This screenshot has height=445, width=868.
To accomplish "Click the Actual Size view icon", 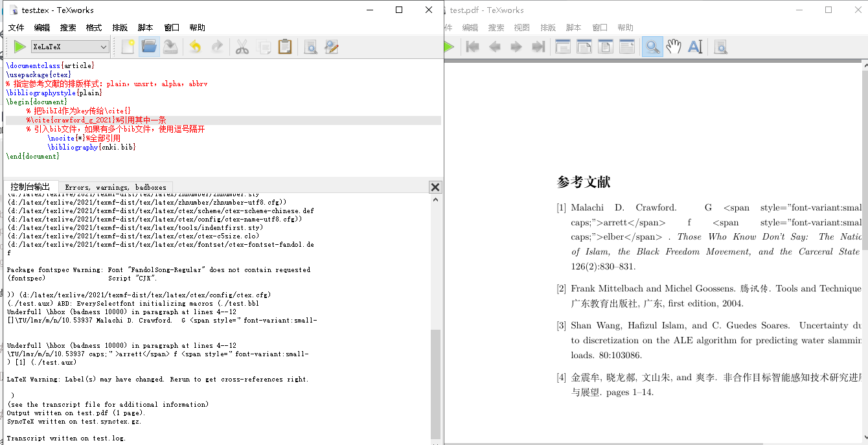I will coord(563,47).
